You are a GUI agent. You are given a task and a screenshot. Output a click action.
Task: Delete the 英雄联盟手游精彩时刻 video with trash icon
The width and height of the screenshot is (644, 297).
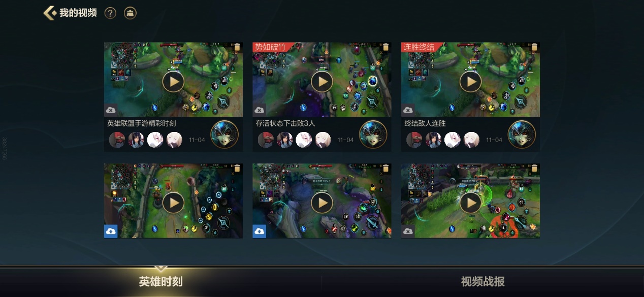237,47
